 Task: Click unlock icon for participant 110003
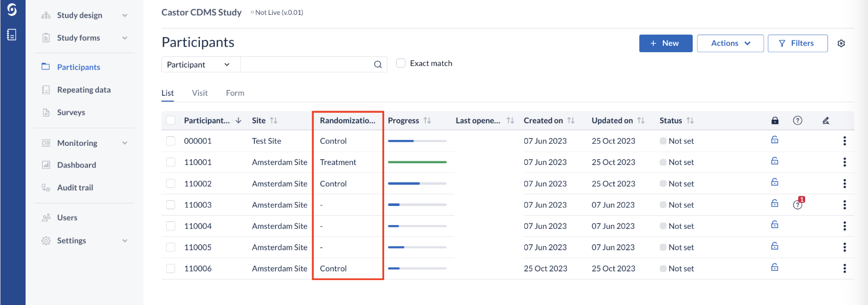point(775,204)
